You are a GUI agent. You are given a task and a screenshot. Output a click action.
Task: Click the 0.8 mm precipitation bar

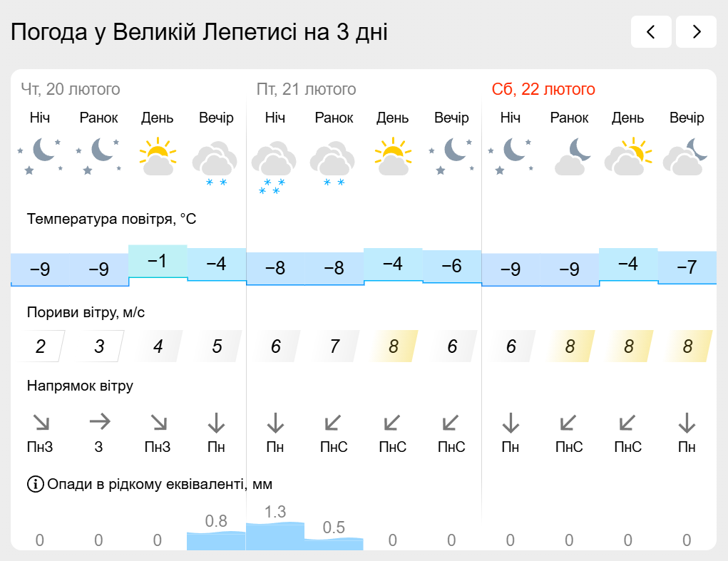(x=216, y=540)
